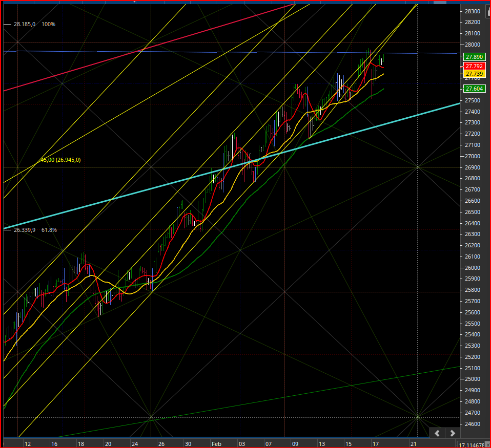Viewport: 491px width, 448px height.
Task: Click the date 21 on the time axis
Action: pyautogui.click(x=413, y=444)
